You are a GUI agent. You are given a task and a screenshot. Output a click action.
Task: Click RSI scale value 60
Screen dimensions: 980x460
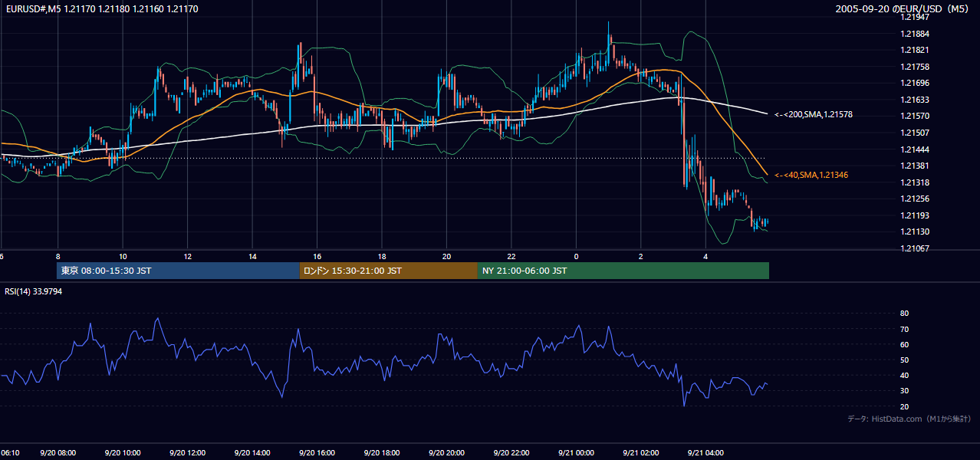tap(904, 344)
